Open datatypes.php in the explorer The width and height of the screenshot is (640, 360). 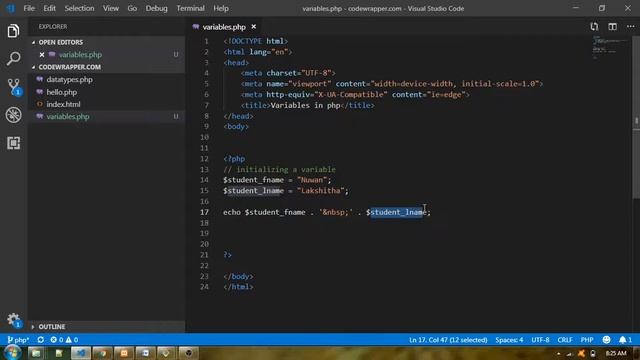tap(69, 80)
